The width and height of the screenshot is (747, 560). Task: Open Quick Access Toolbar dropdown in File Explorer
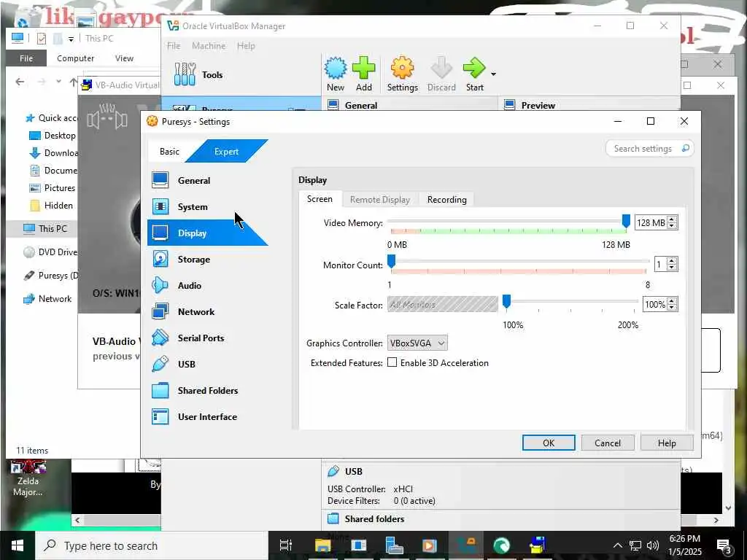[71, 39]
